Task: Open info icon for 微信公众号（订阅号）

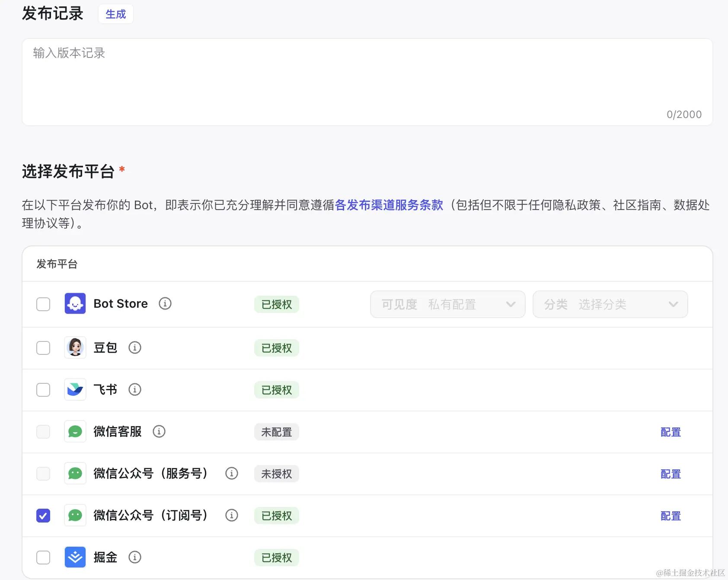Action: 232,515
